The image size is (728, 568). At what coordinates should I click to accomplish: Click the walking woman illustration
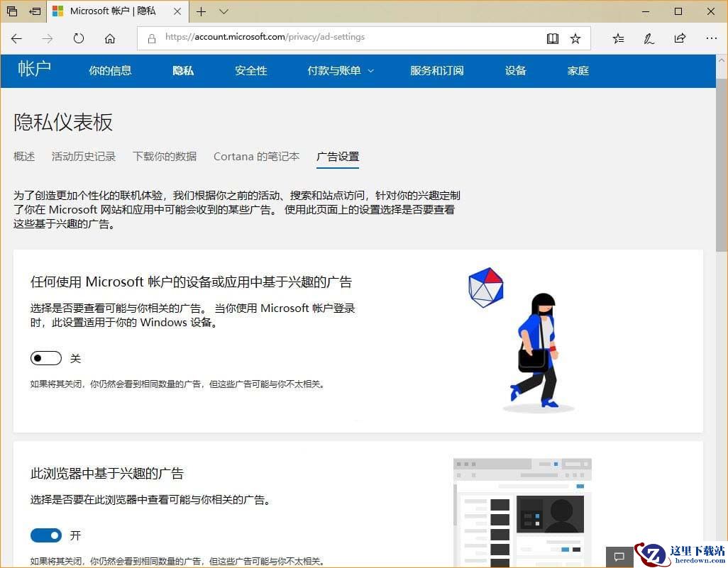click(539, 352)
